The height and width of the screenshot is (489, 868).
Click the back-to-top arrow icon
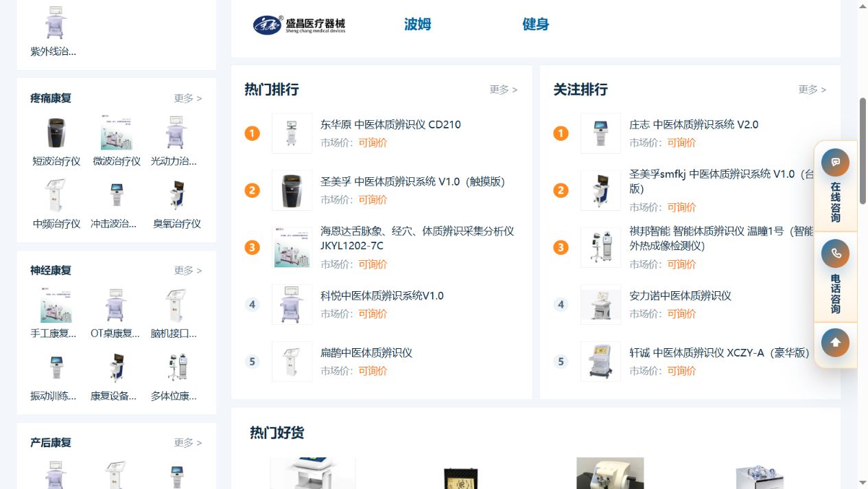[x=835, y=343]
